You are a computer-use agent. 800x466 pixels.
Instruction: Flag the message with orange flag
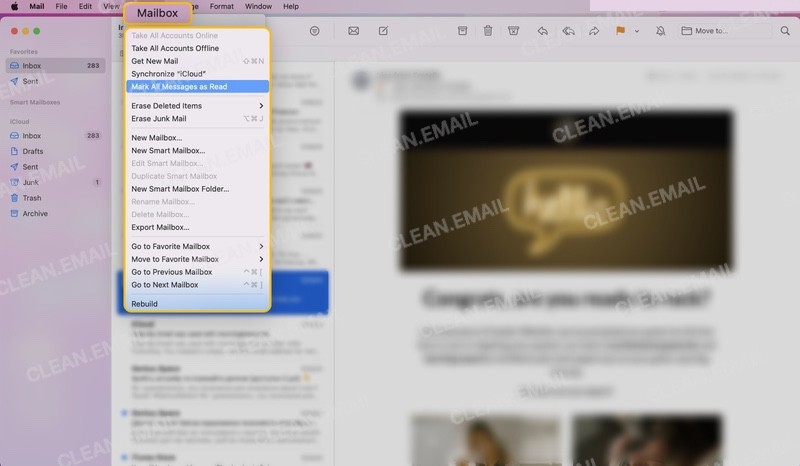(620, 31)
